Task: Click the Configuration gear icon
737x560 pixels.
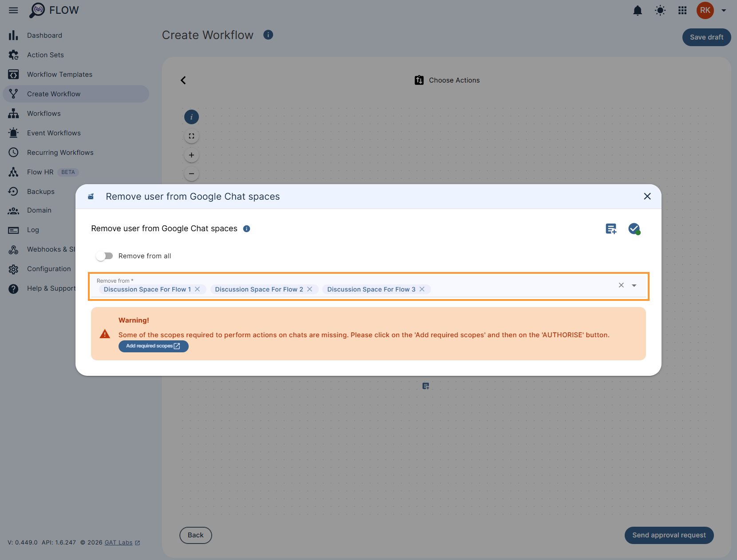Action: tap(13, 269)
